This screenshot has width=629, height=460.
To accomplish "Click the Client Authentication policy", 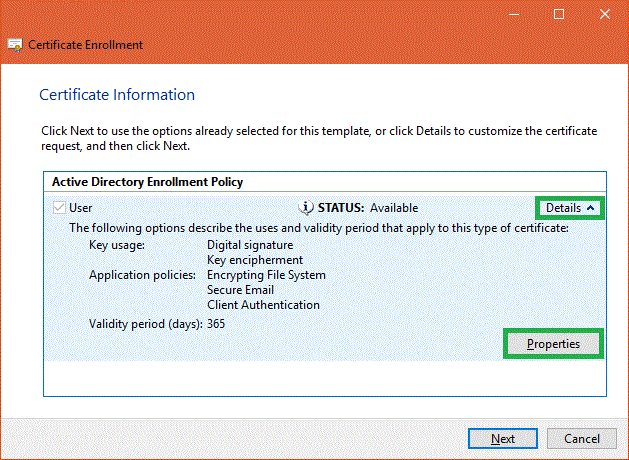I will (263, 305).
